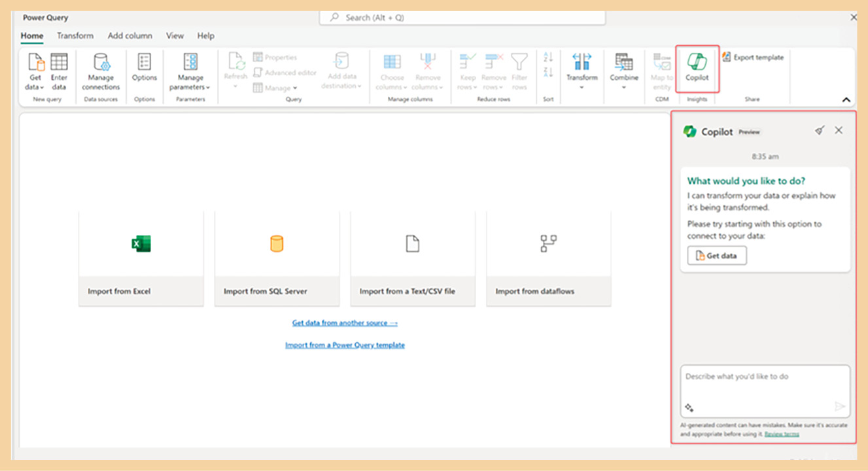Open the Review terms link
This screenshot has height=471, width=868.
click(x=782, y=434)
